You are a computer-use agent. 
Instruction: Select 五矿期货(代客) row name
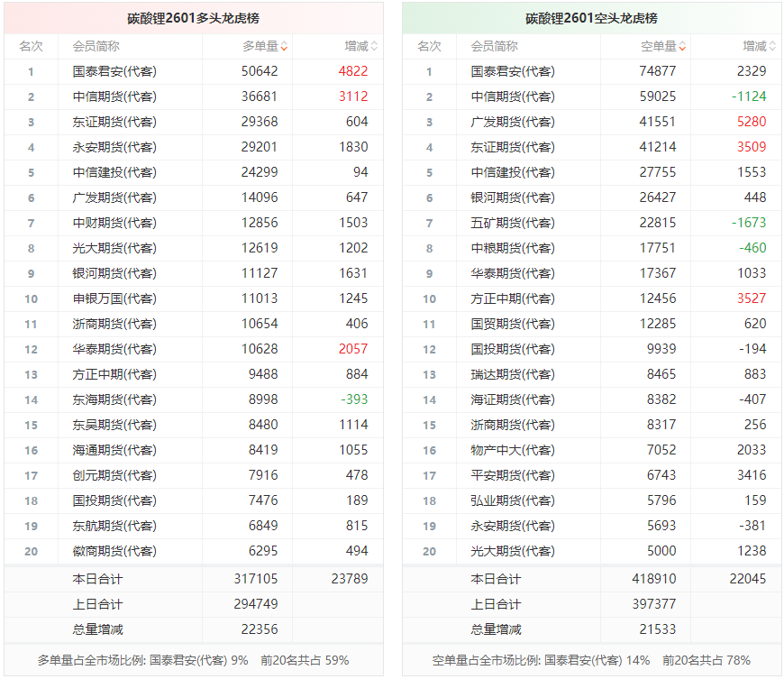tap(513, 223)
